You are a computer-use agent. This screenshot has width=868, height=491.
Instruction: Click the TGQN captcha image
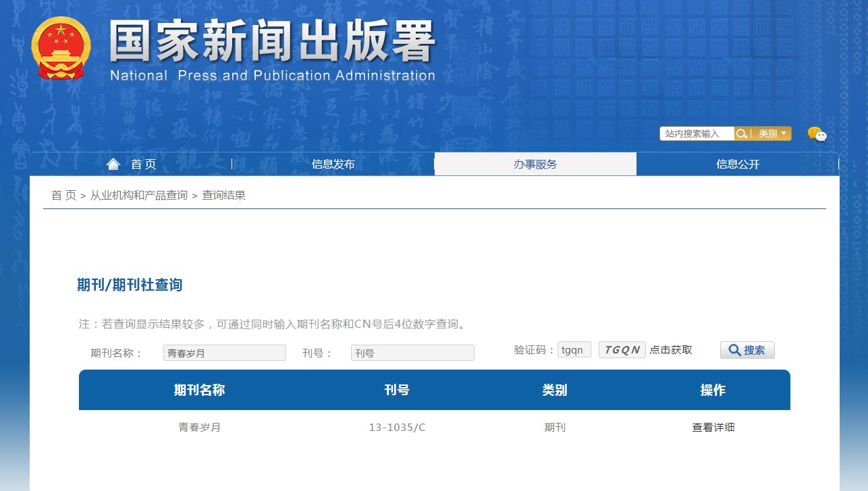point(622,349)
